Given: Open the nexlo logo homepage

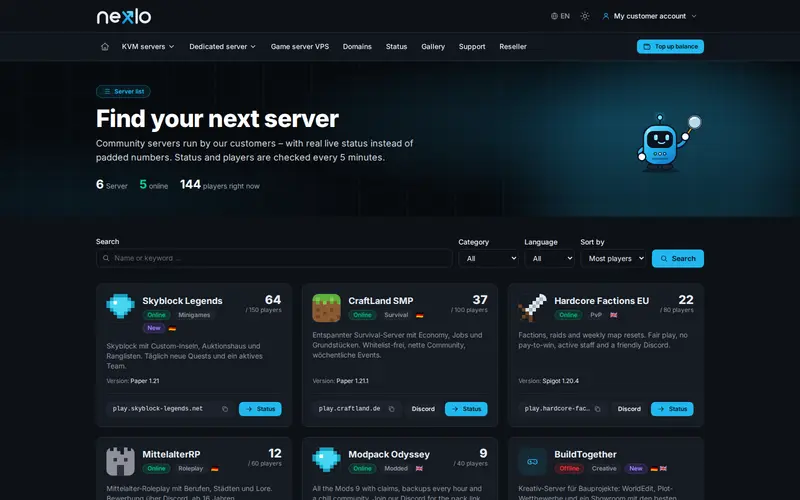Looking at the screenshot, I should tap(124, 16).
